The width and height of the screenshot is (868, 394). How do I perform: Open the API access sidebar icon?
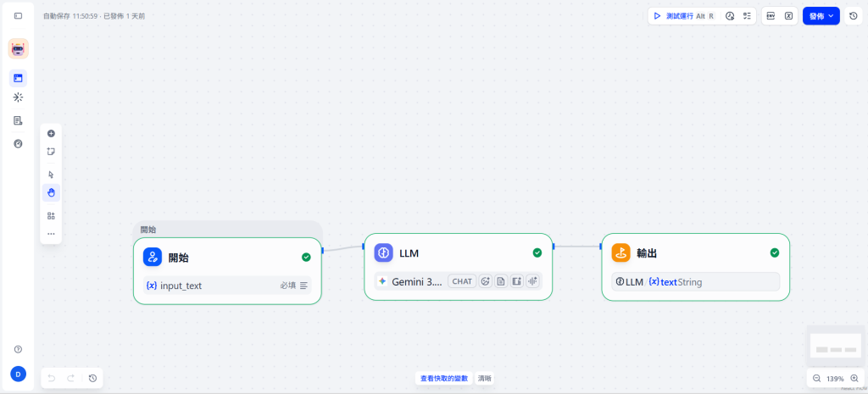point(19,97)
